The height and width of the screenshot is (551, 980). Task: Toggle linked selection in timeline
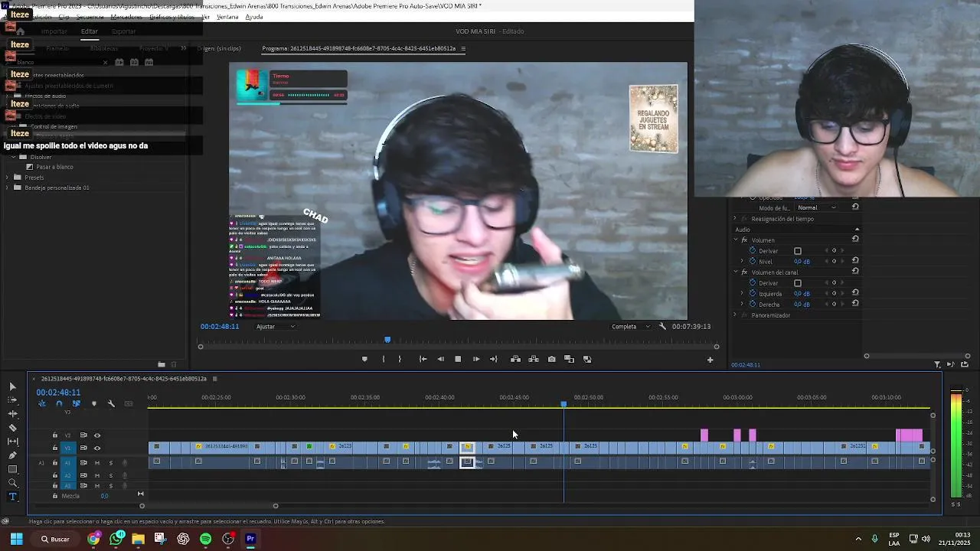(x=76, y=404)
